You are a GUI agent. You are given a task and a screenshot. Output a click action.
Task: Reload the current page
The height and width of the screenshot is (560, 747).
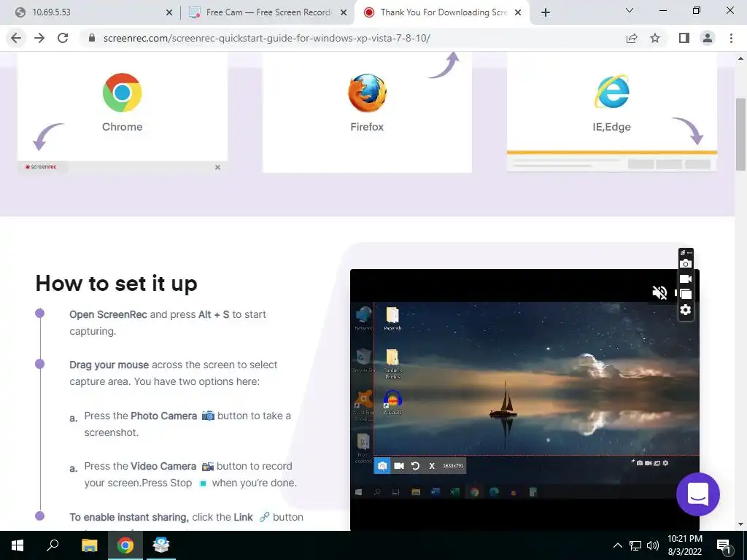point(63,38)
